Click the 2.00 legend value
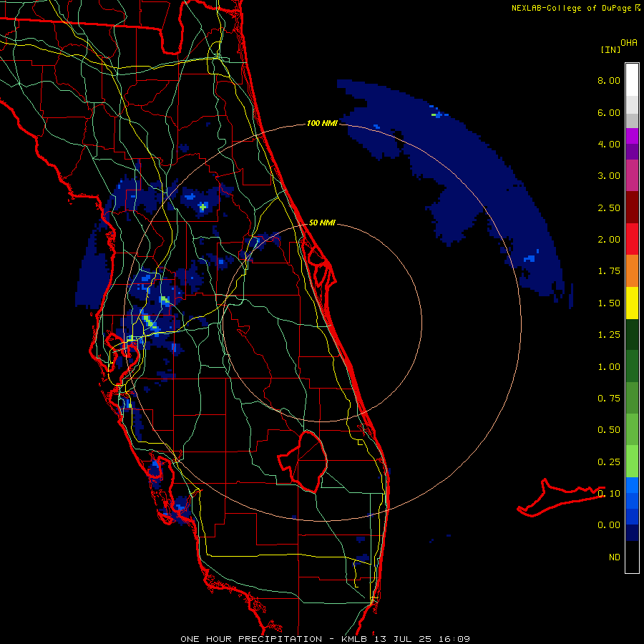This screenshot has width=644, height=644. (x=609, y=240)
